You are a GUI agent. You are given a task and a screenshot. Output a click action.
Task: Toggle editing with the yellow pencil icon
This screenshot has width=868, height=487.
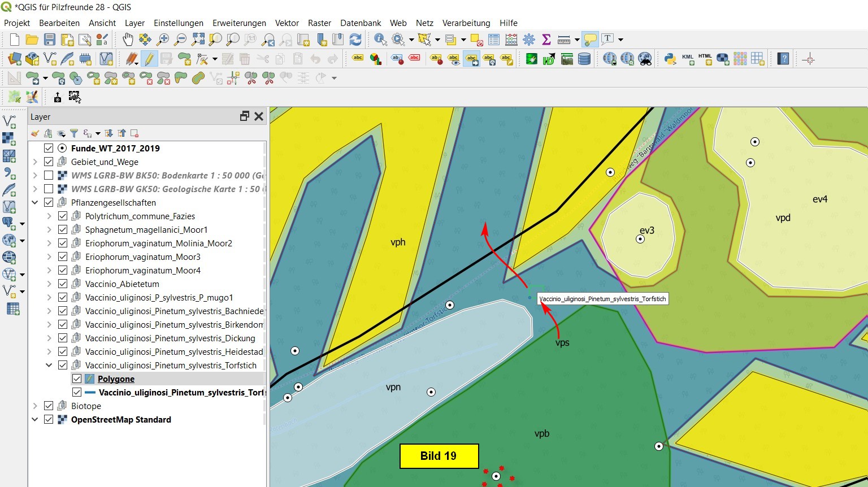149,59
